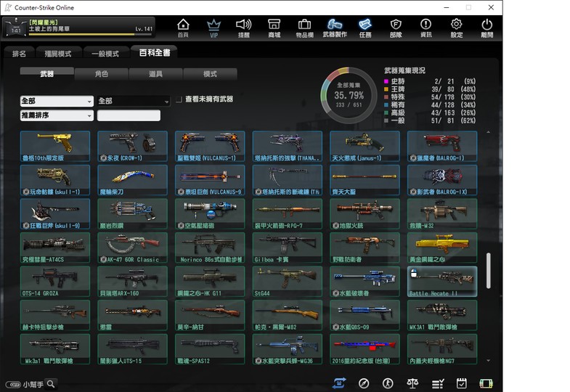
Task: Click the scroll down arrow of weapon list
Action: (488, 361)
